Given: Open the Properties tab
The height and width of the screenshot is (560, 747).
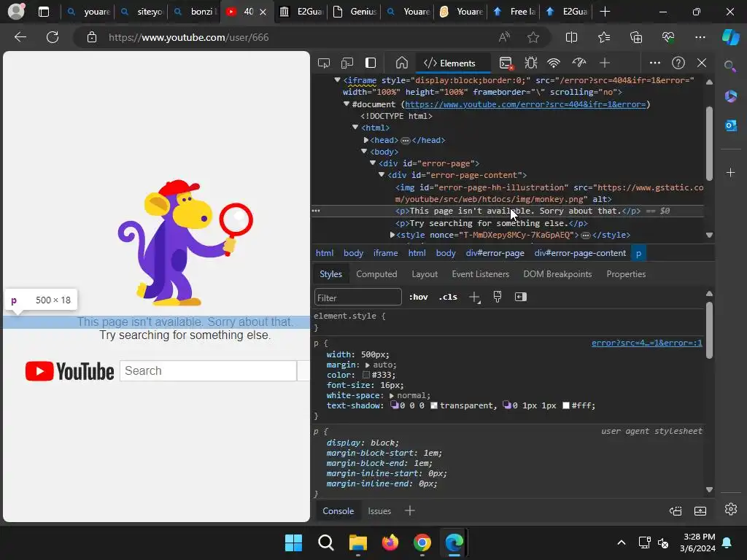Looking at the screenshot, I should (626, 274).
